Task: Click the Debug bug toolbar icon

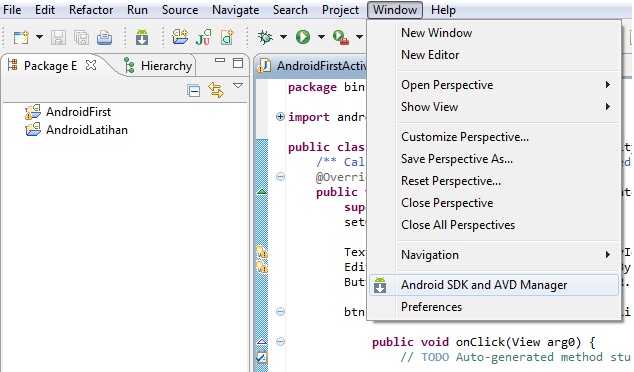Action: click(x=266, y=37)
